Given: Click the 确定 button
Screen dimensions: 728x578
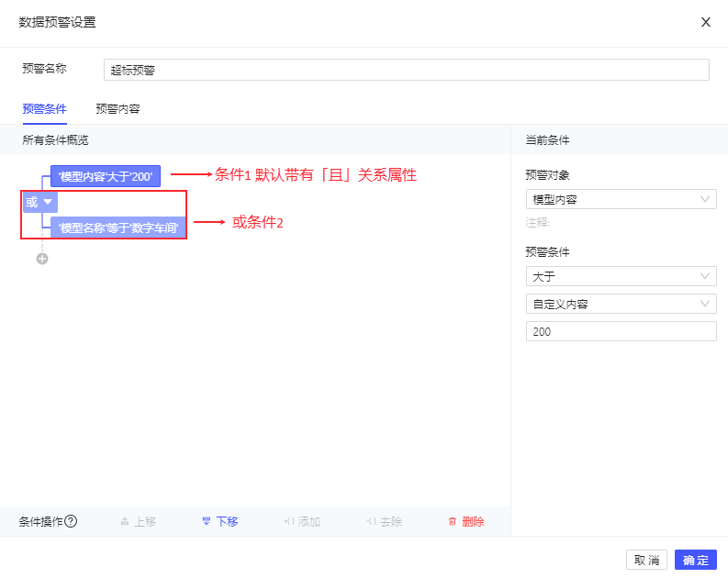Looking at the screenshot, I should 695,560.
